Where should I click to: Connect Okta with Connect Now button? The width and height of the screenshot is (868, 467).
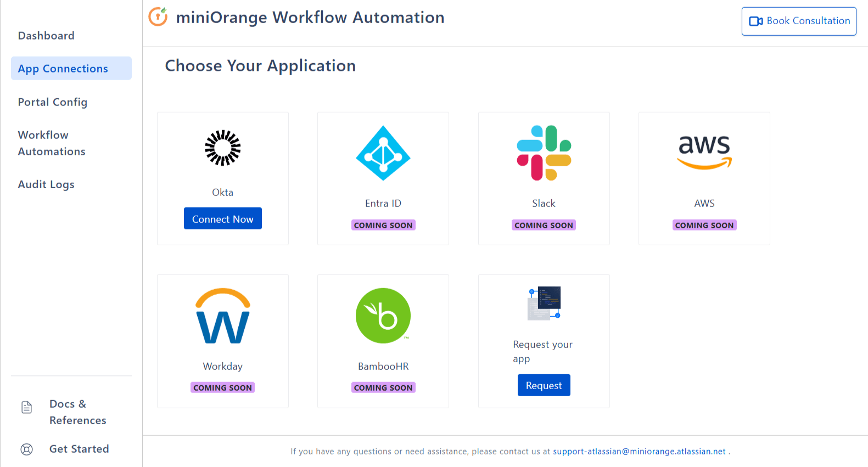(x=223, y=218)
